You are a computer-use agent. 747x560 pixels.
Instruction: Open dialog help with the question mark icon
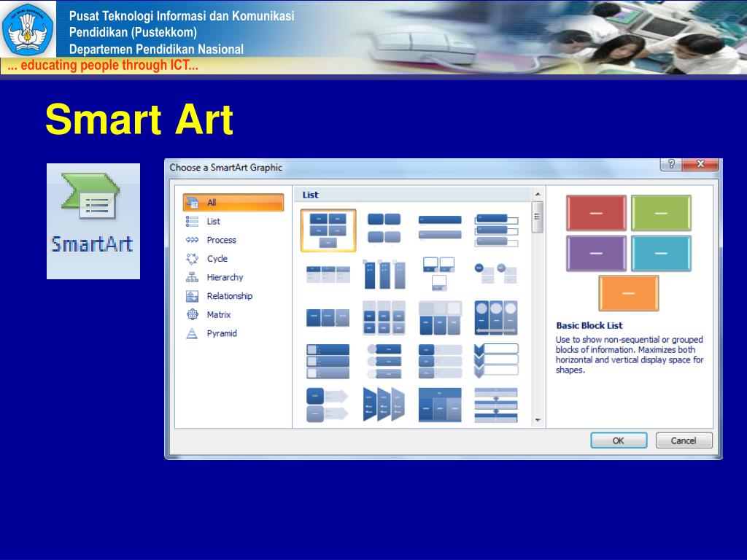pos(671,164)
